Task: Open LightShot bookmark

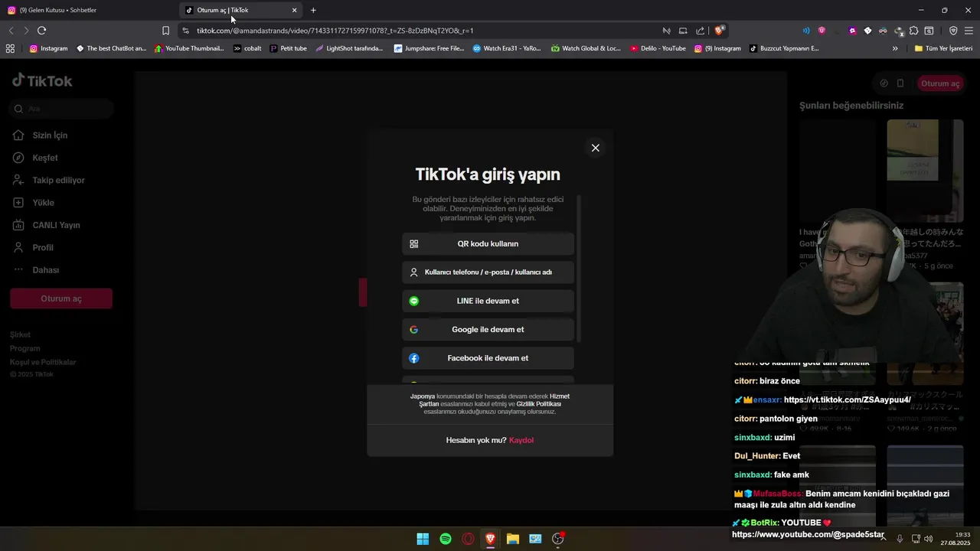Action: coord(348,48)
